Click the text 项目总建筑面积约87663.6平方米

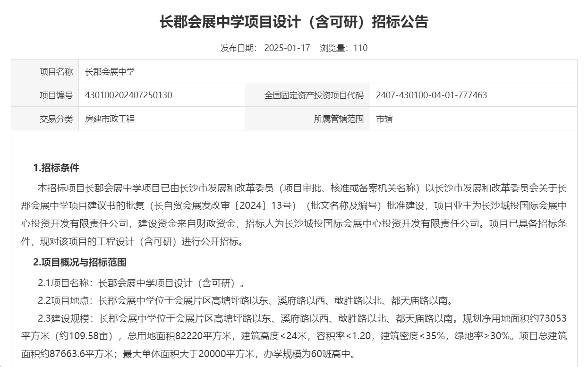(x=294, y=345)
